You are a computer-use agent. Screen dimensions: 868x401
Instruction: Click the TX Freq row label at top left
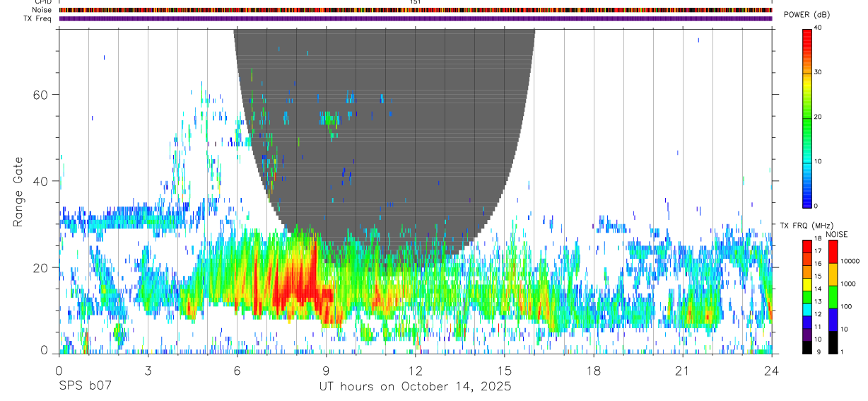[37, 18]
